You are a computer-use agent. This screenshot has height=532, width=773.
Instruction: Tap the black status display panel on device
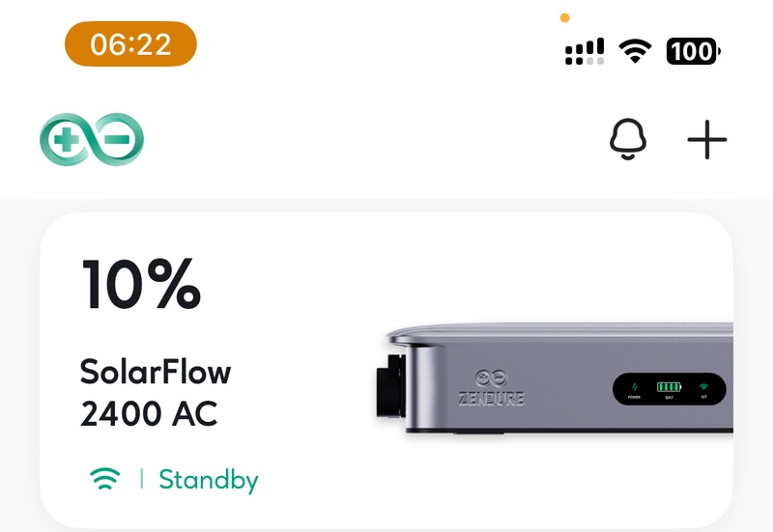[669, 389]
